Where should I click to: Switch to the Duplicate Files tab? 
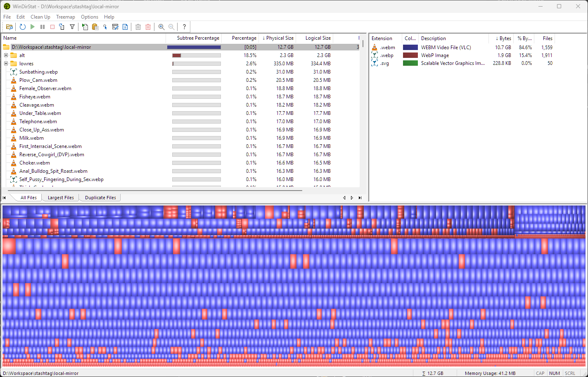tap(100, 198)
